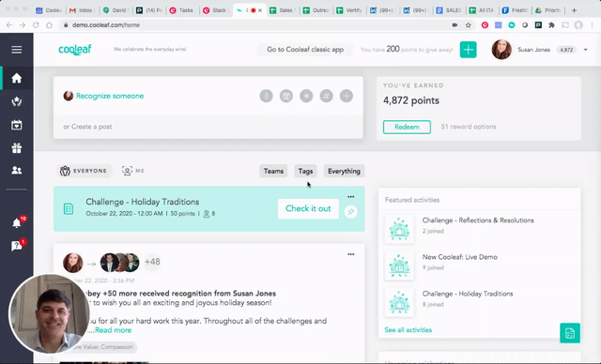Switch to the Inbox Gmail tab
The height and width of the screenshot is (364, 601).
coord(82,10)
